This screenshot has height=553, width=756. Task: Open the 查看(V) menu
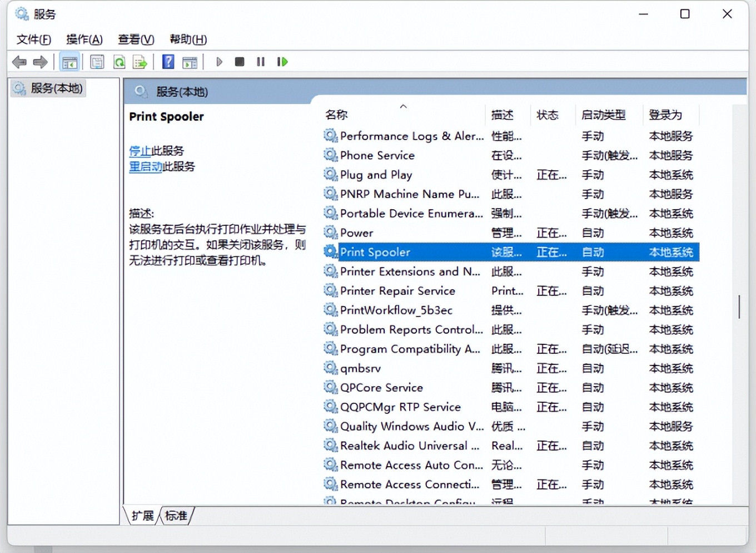136,39
